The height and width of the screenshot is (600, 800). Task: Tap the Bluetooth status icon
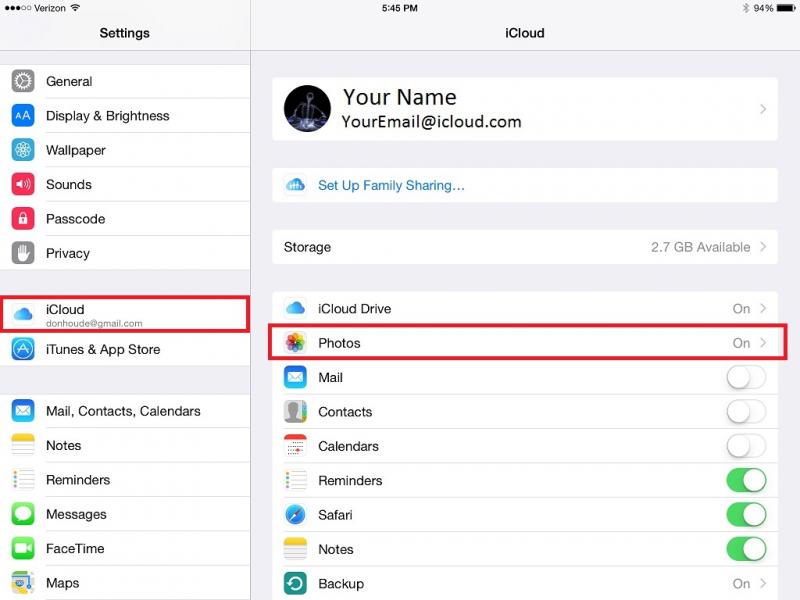(745, 8)
